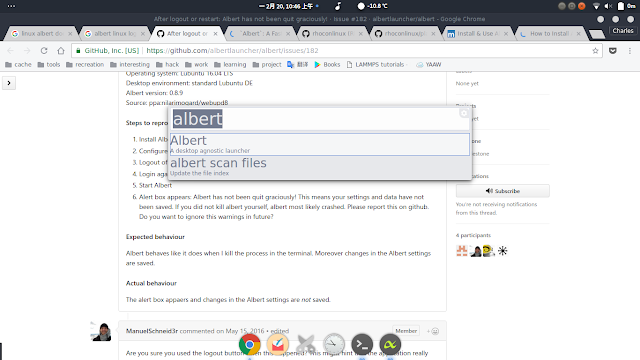Navigate forward in Chrome
This screenshot has width=640, height=360.
[27, 51]
